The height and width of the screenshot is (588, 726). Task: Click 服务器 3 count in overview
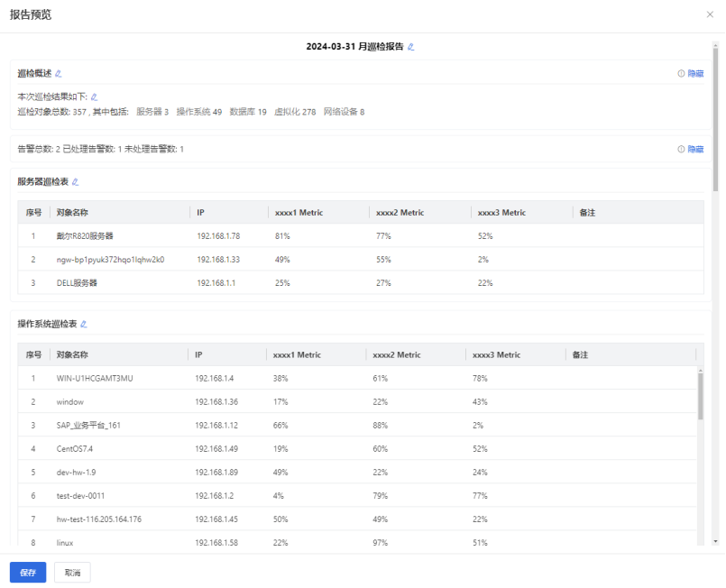point(152,112)
